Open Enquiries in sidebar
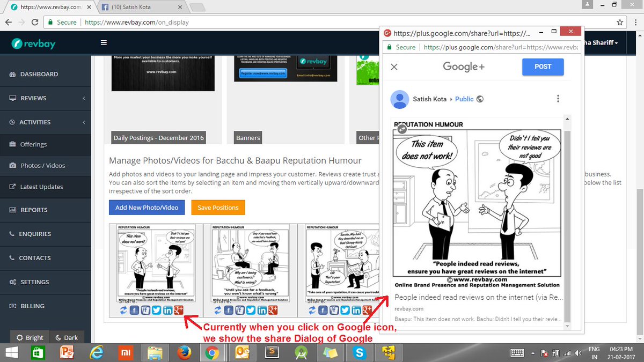Viewport: 644px width, 362px height. [46, 234]
